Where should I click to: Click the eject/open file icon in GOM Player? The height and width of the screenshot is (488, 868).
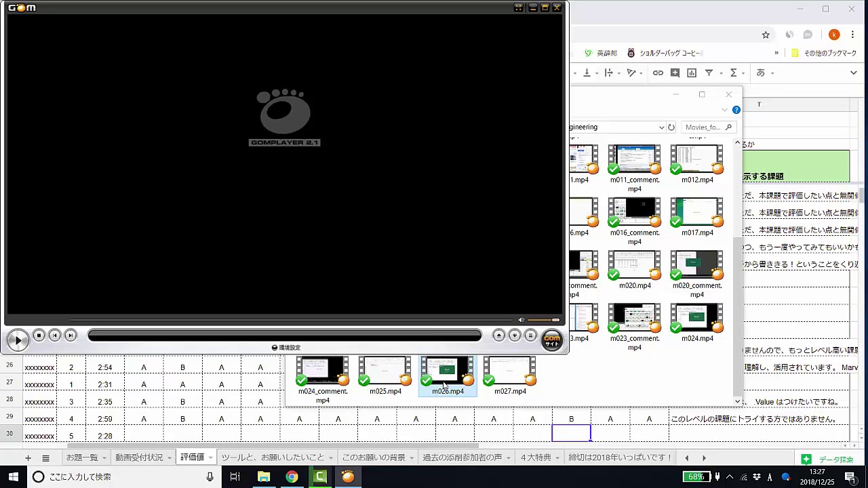[x=498, y=335]
